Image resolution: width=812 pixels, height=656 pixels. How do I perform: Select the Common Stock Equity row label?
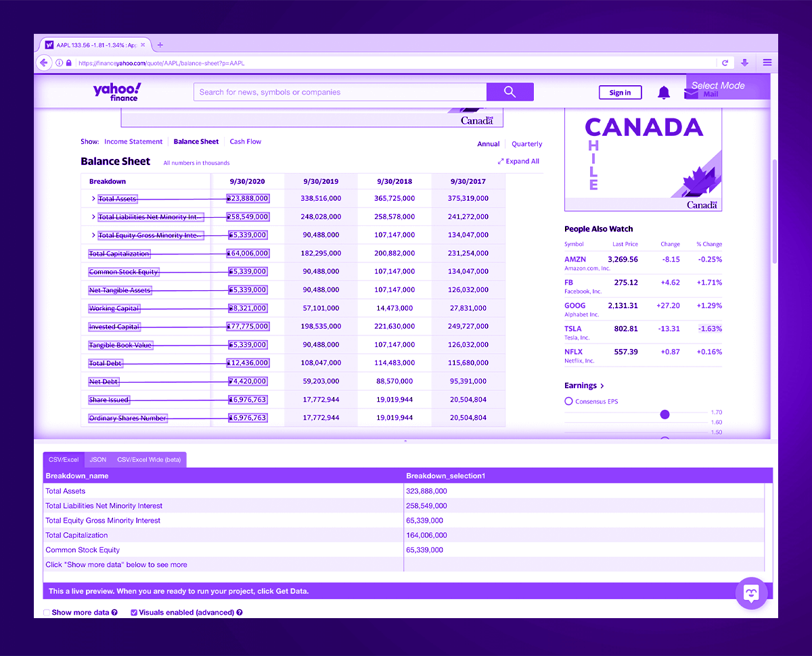click(124, 272)
